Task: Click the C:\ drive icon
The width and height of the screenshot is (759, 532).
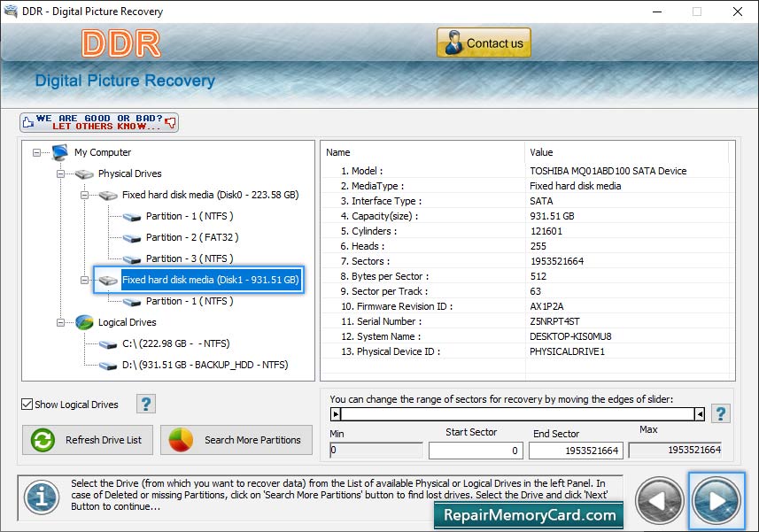Action: [108, 344]
